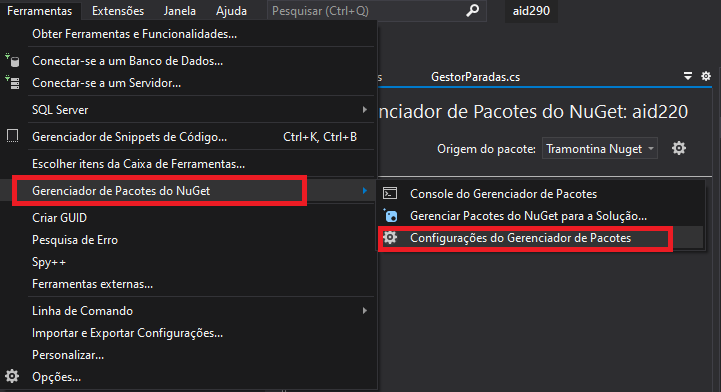
Task: Open the Ajuda menu
Action: (231, 11)
